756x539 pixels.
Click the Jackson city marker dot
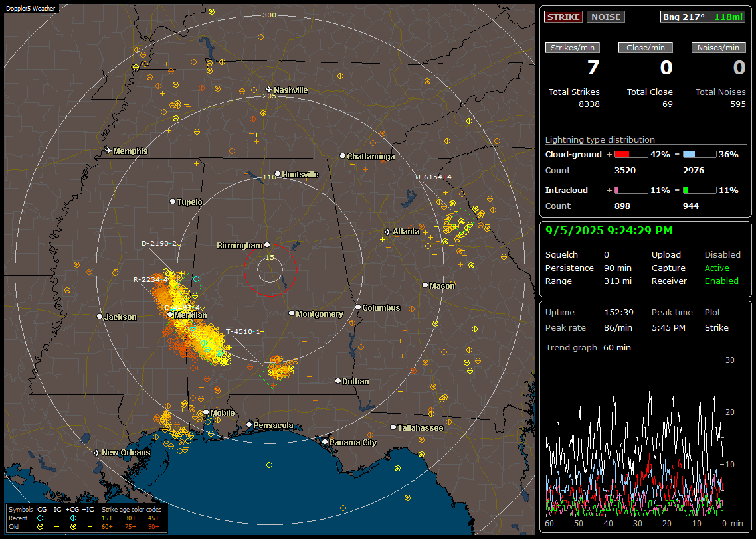point(100,317)
